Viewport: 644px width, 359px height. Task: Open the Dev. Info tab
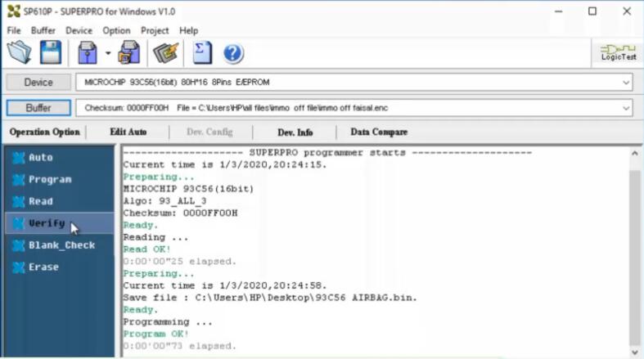click(295, 132)
